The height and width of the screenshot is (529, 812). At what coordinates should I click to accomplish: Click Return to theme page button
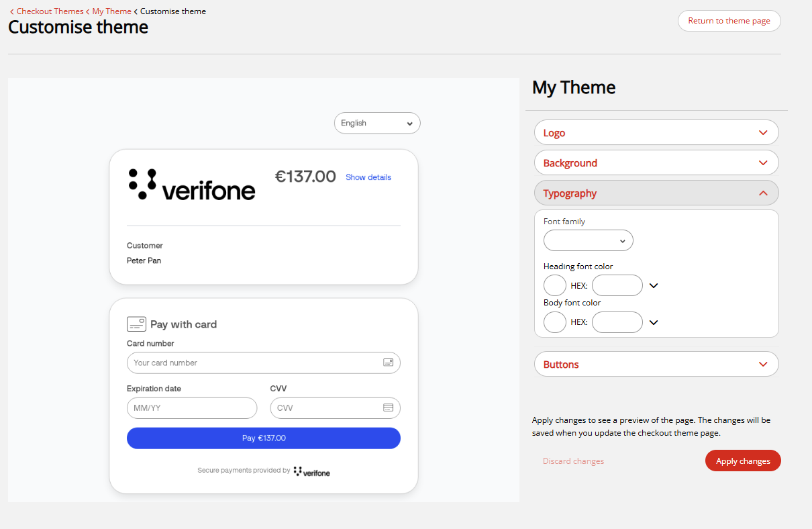[729, 21]
